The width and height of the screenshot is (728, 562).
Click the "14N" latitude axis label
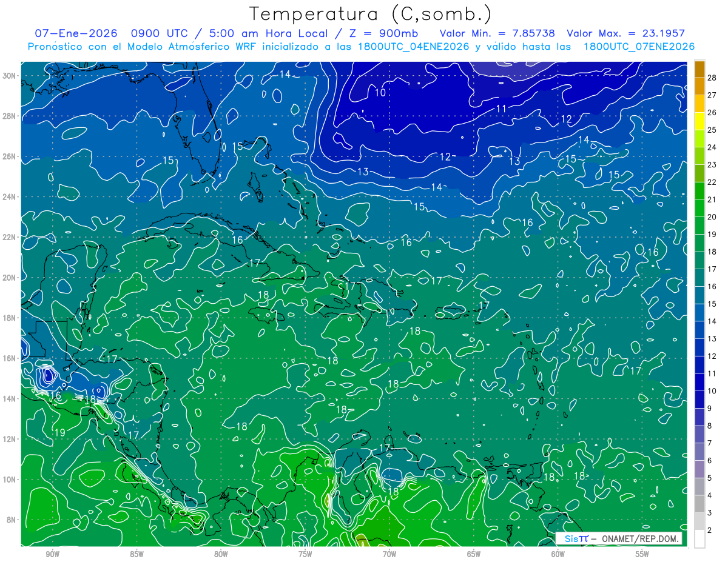(9, 398)
